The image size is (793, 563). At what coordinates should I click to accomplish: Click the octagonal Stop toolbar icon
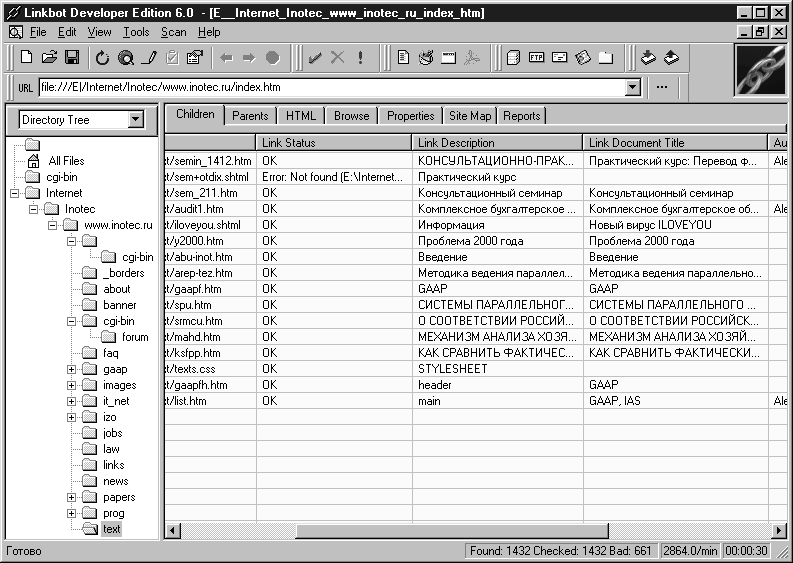(x=273, y=58)
